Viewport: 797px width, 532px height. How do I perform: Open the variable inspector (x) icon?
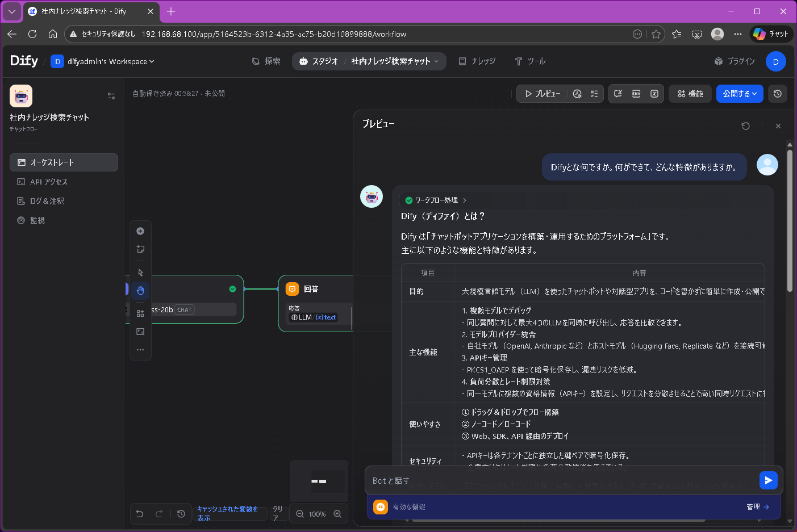[x=654, y=94]
